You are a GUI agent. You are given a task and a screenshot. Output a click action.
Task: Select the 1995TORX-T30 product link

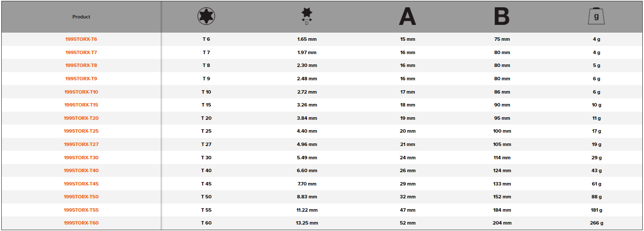(x=81, y=158)
